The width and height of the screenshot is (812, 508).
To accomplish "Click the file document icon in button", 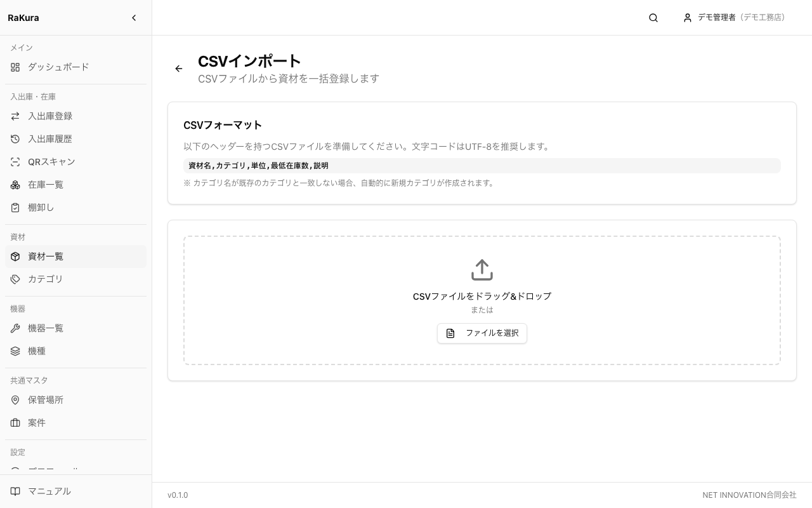I will 450,333.
